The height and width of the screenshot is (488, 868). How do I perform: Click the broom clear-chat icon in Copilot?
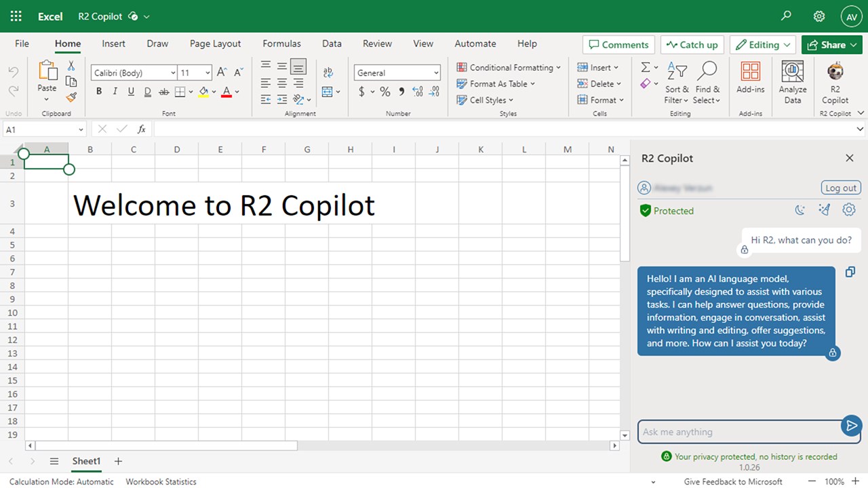[x=825, y=210]
